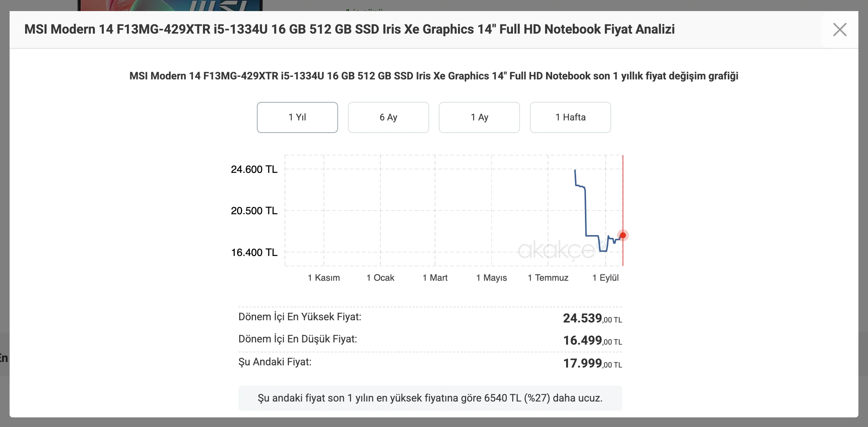Image resolution: width=868 pixels, height=427 pixels.
Task: Switch to the 6 Ay price range
Action: [388, 117]
